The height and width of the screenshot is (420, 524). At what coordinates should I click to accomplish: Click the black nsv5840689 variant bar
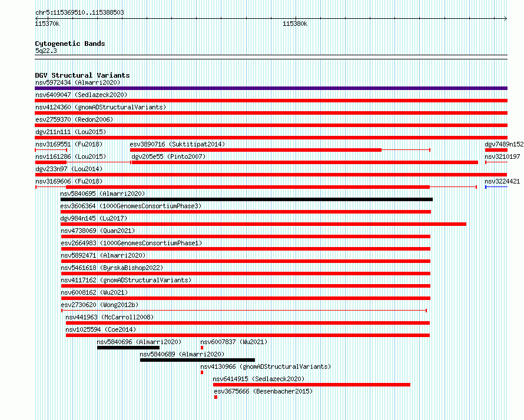(x=197, y=360)
